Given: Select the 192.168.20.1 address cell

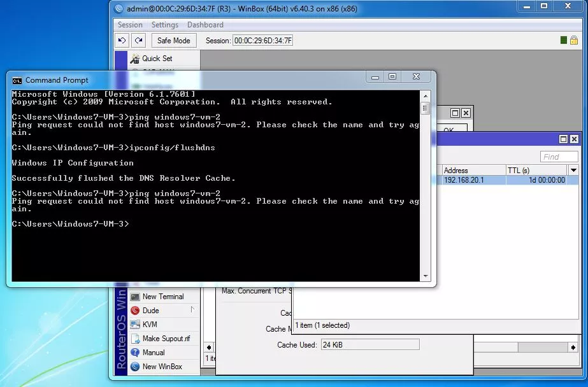Looking at the screenshot, I should [474, 180].
